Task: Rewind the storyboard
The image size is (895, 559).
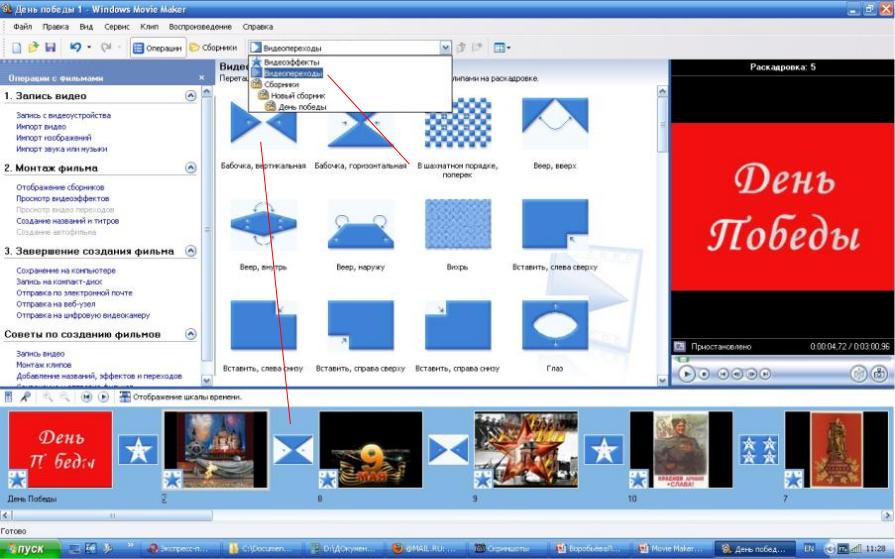Action: 86,397
